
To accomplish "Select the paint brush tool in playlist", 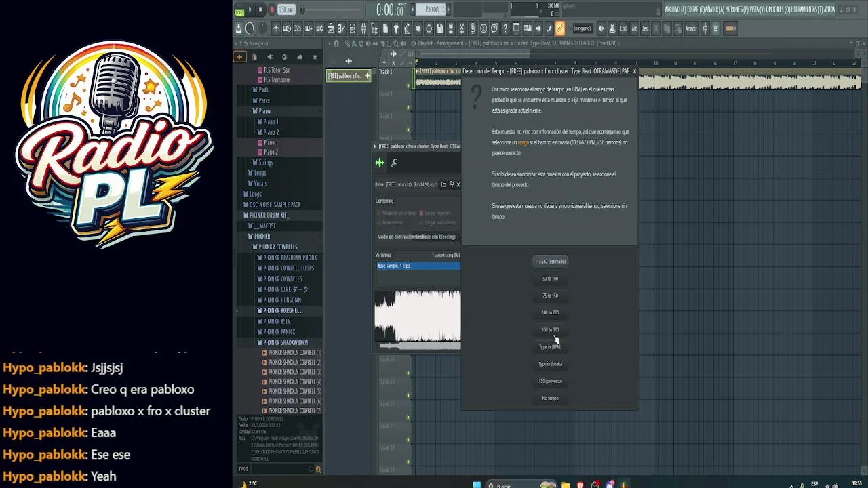I will point(354,43).
